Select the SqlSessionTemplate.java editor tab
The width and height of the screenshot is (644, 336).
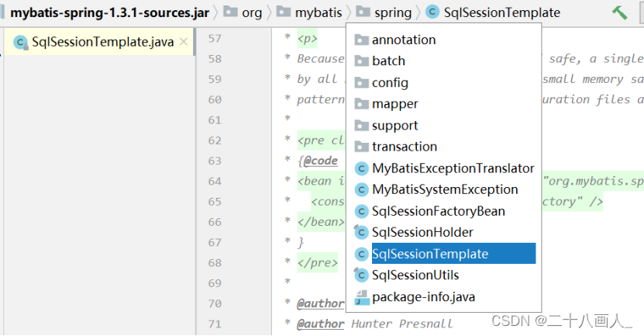tap(98, 42)
